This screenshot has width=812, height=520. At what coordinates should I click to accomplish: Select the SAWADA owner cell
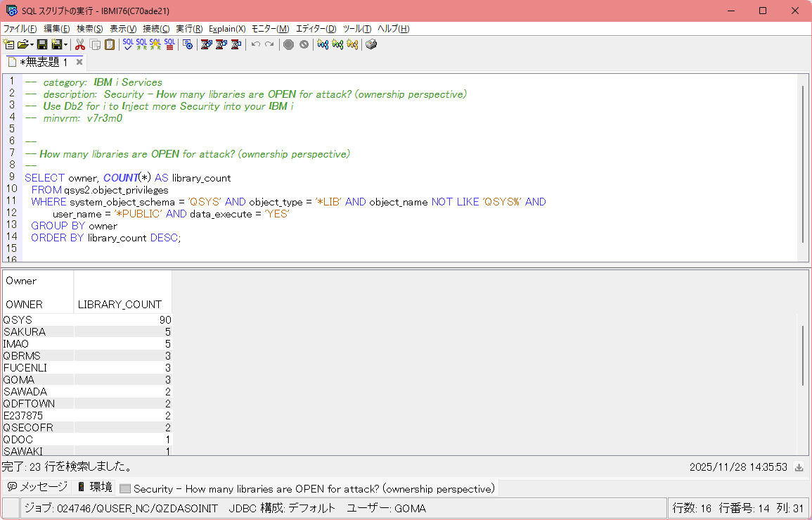38,391
